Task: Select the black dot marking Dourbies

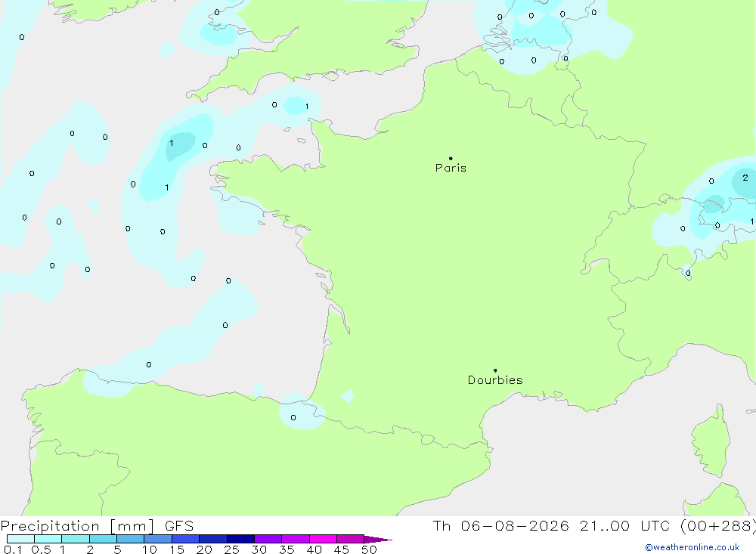Action: [x=495, y=370]
